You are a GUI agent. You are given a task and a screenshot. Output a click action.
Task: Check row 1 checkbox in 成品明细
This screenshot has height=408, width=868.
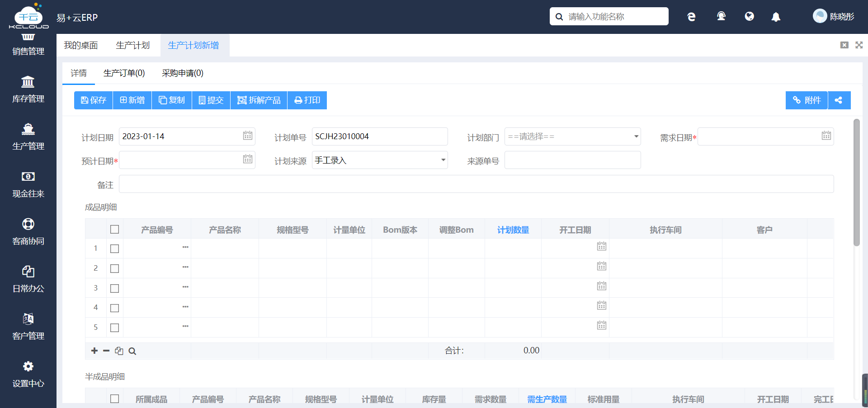(x=115, y=249)
